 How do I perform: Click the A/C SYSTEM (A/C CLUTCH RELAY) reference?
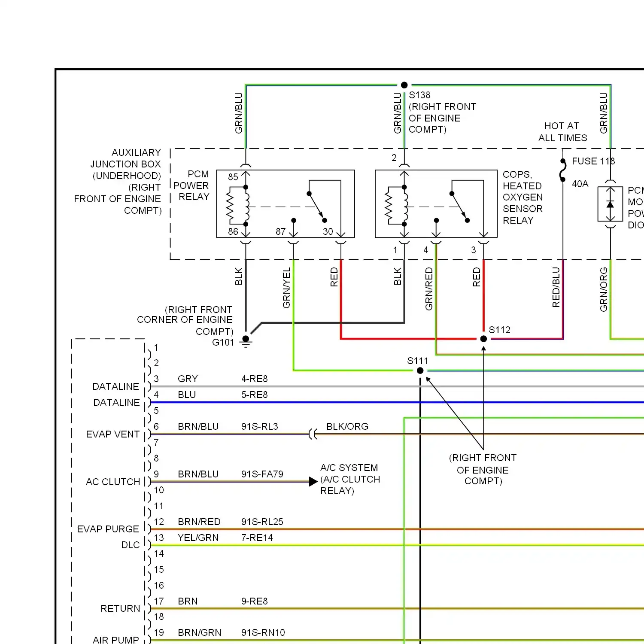click(x=350, y=479)
